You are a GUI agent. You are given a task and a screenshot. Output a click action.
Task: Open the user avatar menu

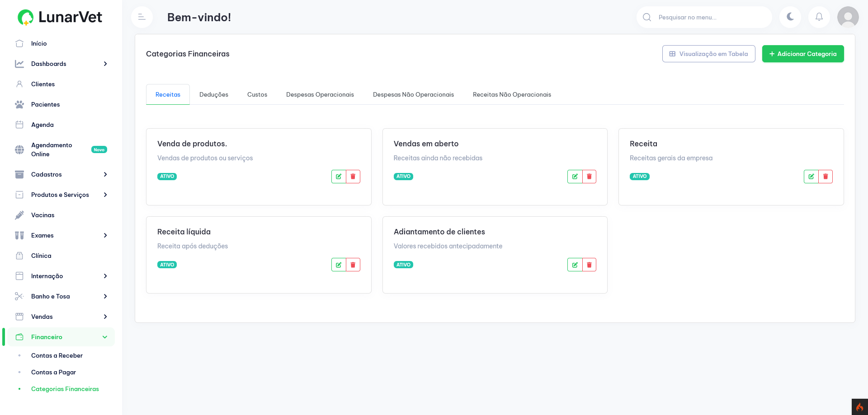(x=848, y=17)
